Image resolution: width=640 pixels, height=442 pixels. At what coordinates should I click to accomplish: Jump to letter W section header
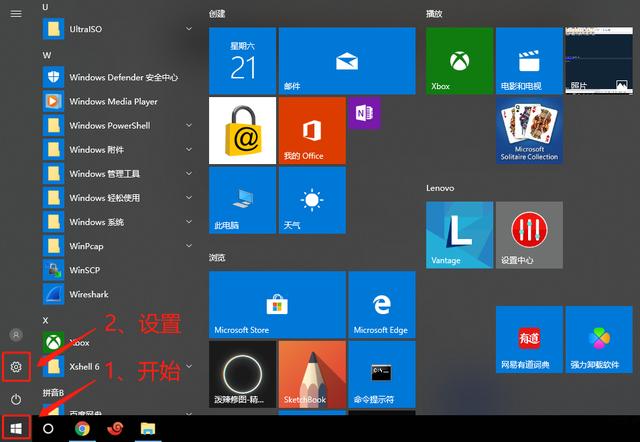[47, 54]
